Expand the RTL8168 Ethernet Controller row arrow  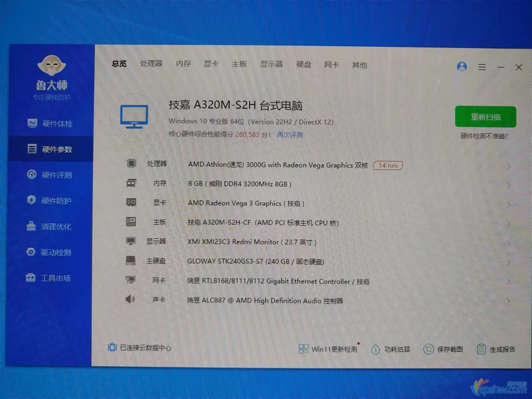pyautogui.click(x=508, y=282)
